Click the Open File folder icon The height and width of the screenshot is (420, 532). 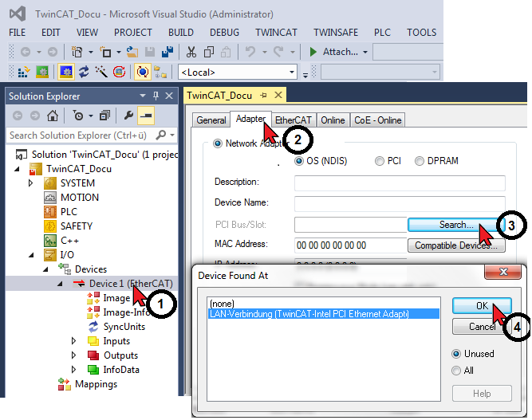pos(132,52)
